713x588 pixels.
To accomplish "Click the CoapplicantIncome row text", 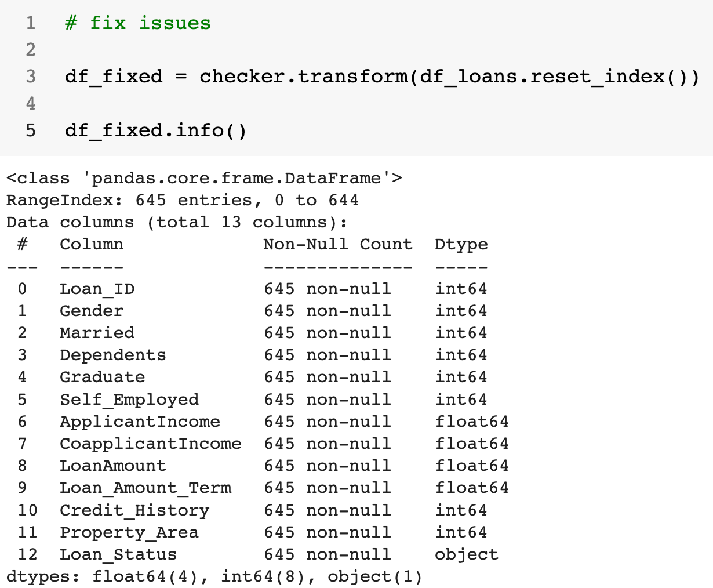I will pos(151,444).
